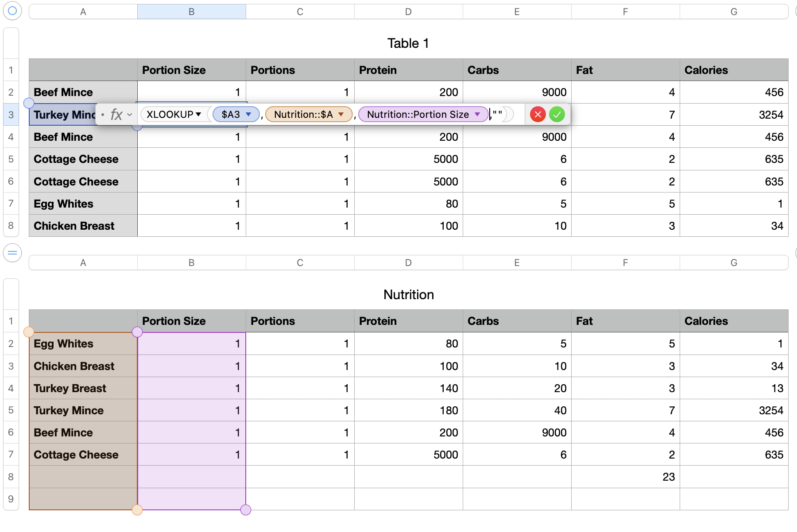Click calories value 3254 in Table 1
The image size is (797, 532).
click(x=771, y=115)
